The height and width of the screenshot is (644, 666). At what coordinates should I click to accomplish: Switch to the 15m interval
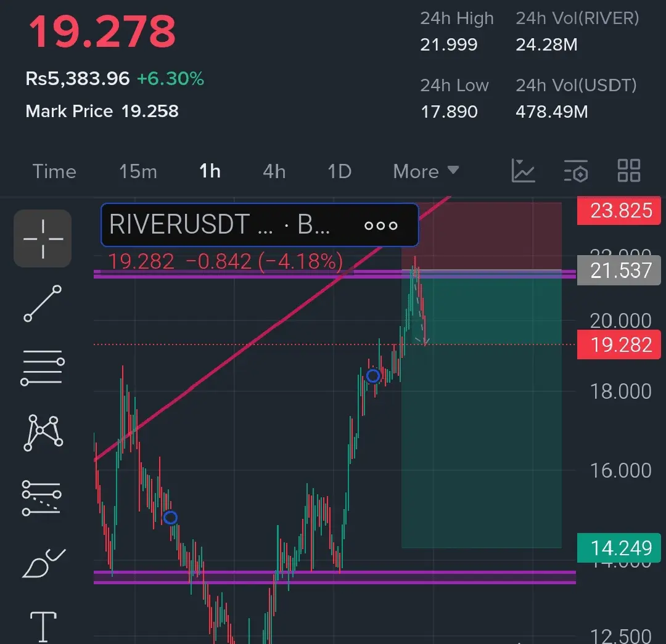[138, 171]
